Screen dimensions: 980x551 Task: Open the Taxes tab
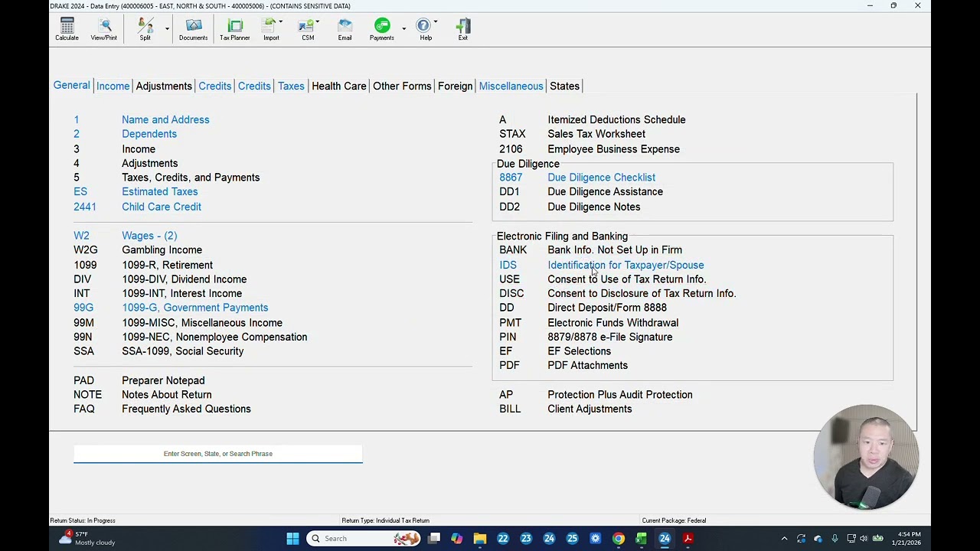pyautogui.click(x=291, y=86)
